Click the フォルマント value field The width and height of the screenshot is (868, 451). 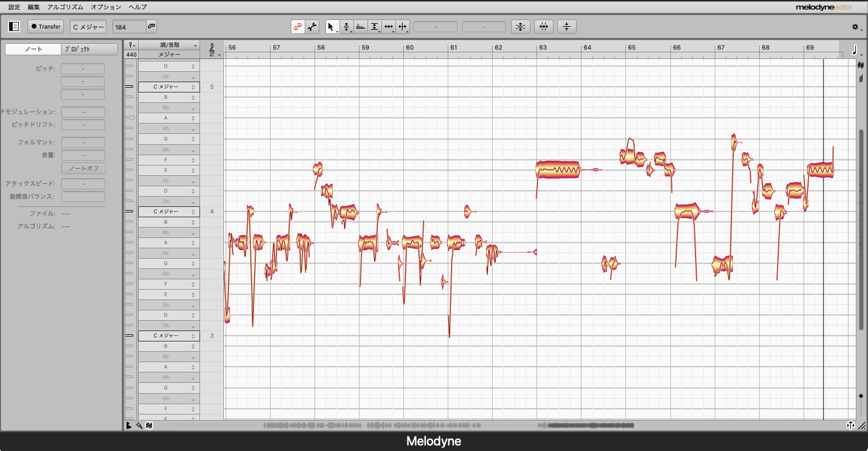83,142
